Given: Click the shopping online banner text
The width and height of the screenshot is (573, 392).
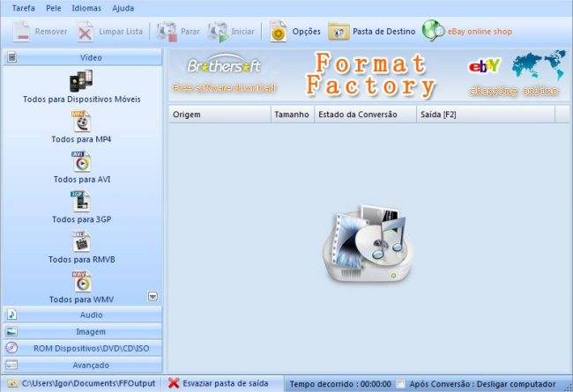Looking at the screenshot, I should coord(514,91).
